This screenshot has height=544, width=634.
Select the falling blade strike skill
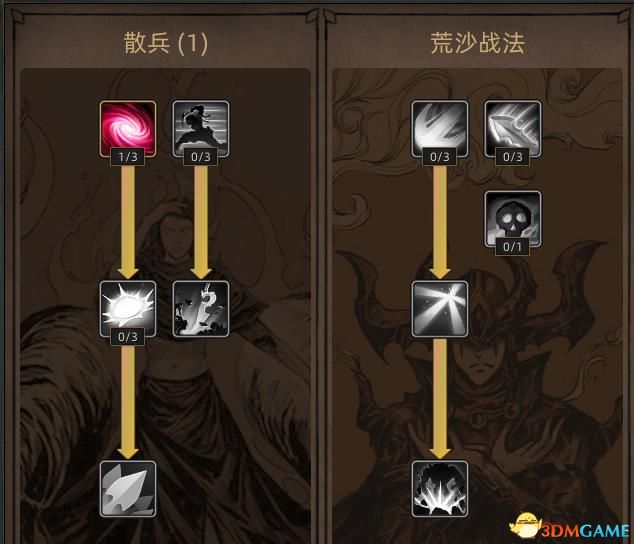point(513,129)
